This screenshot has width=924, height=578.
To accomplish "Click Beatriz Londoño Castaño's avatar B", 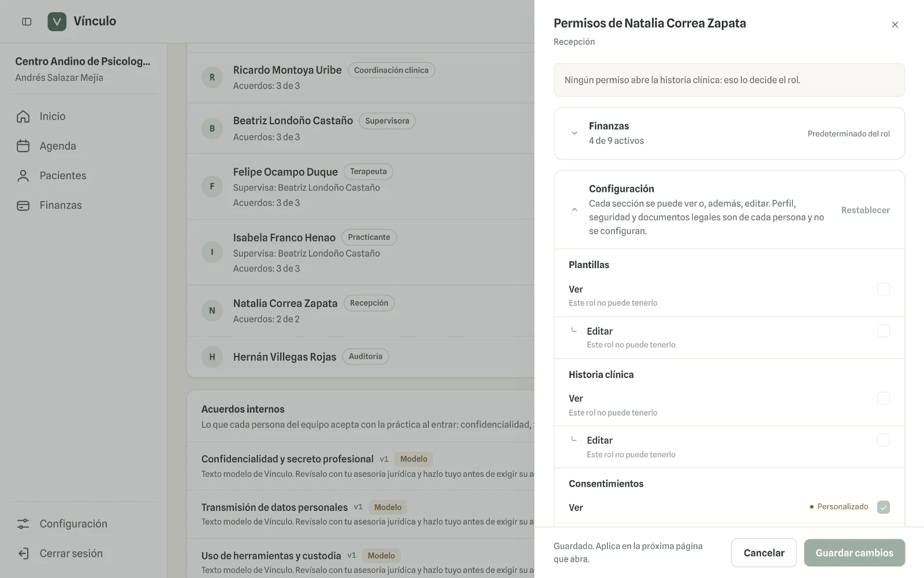I will [x=212, y=128].
